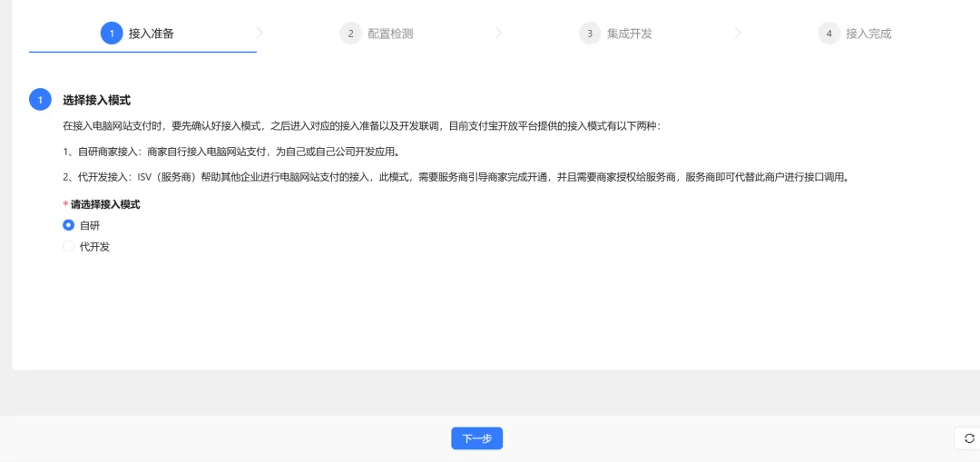Screen dimensions: 980x462
Task: Click the step 3 number circle
Action: (590, 34)
